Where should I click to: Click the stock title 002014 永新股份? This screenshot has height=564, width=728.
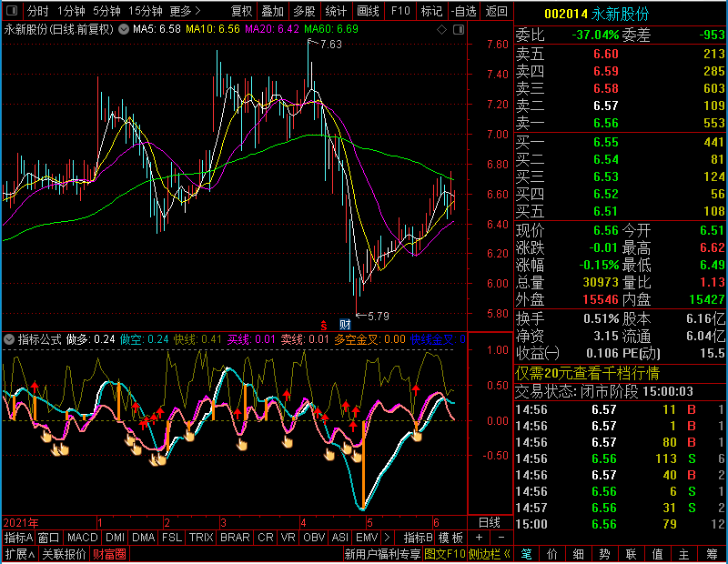coord(596,15)
